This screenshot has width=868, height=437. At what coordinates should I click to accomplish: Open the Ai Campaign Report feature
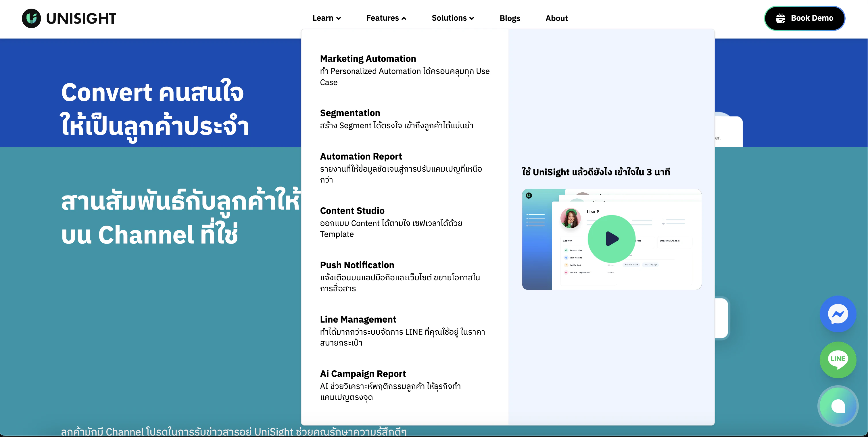363,374
